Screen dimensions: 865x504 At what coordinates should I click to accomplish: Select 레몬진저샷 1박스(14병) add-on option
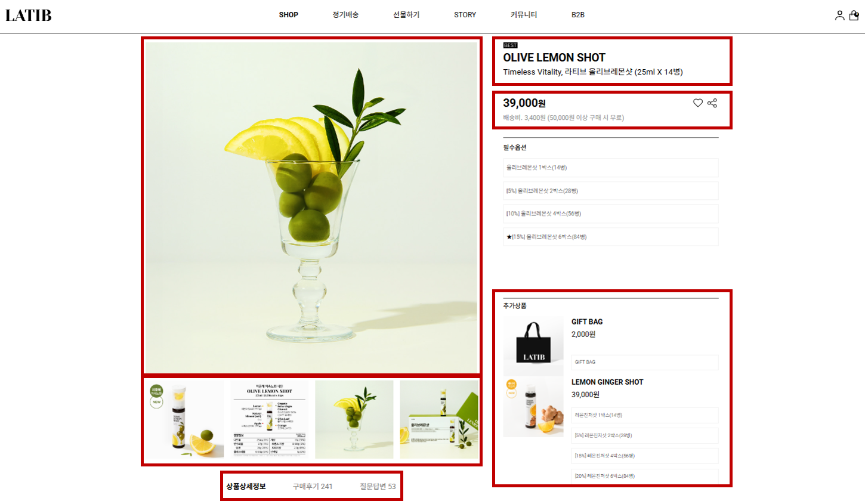click(x=645, y=415)
